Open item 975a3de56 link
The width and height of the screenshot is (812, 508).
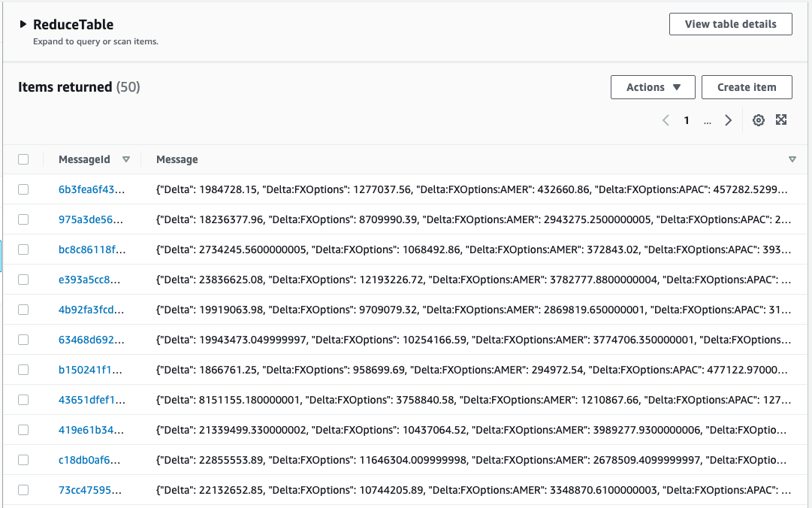click(x=91, y=219)
